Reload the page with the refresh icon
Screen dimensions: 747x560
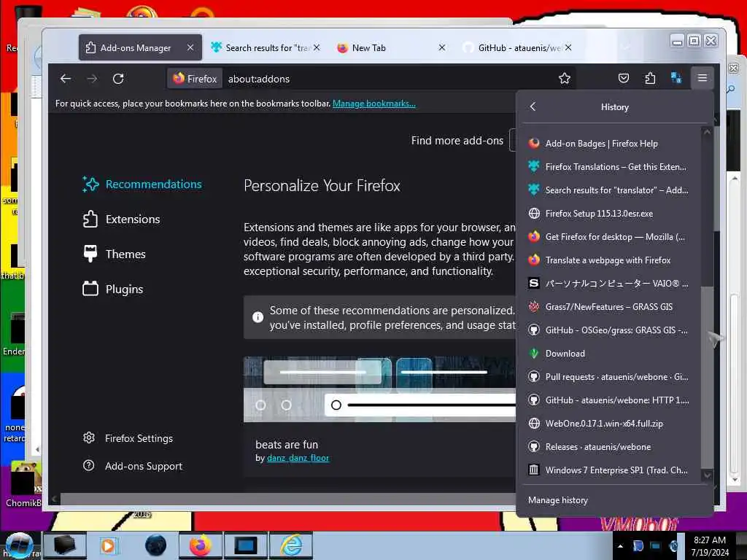pyautogui.click(x=118, y=79)
